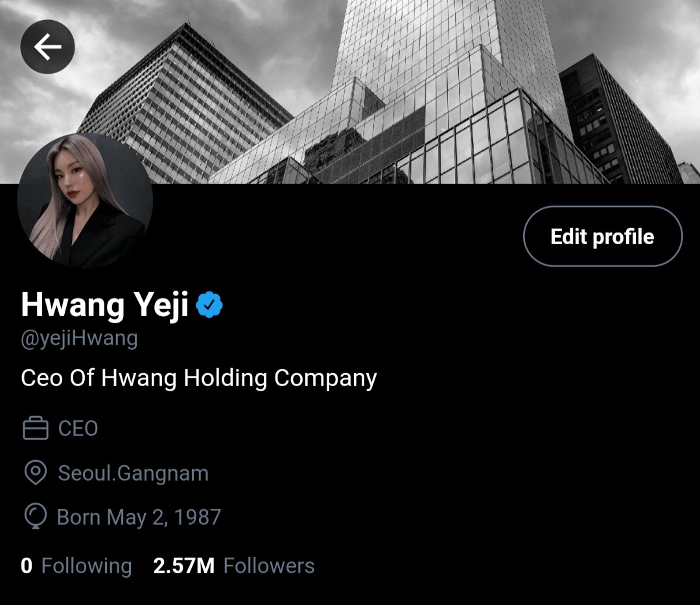
Task: Tap the 2.57M followers count
Action: pyautogui.click(x=183, y=565)
